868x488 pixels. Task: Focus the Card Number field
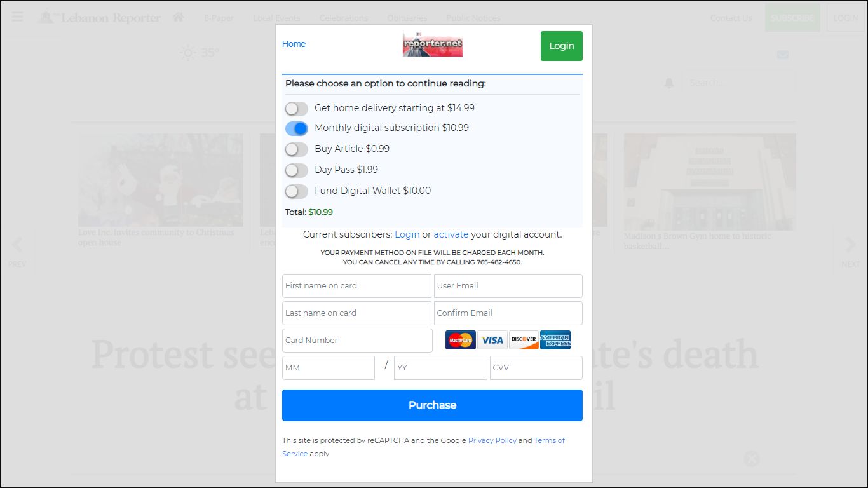click(x=357, y=341)
